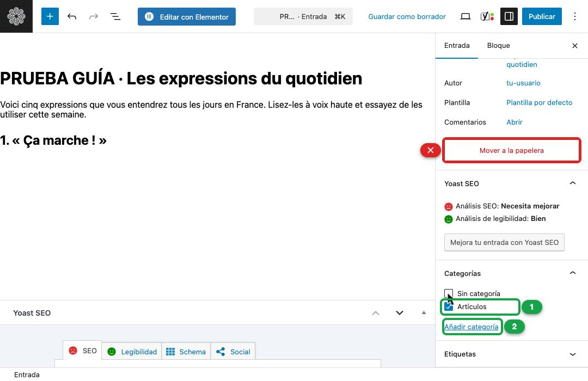Click the site logo in top-left corner
This screenshot has width=588, height=381.
[x=16, y=16]
